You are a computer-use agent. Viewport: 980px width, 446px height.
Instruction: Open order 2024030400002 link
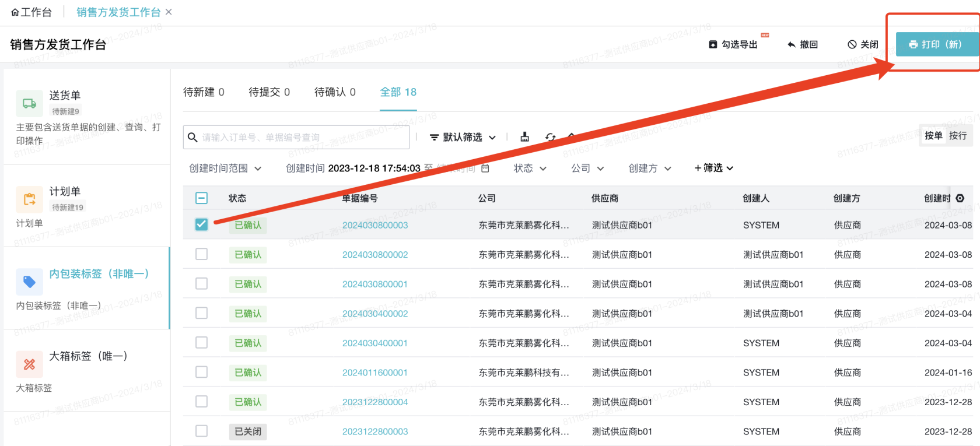pos(375,314)
